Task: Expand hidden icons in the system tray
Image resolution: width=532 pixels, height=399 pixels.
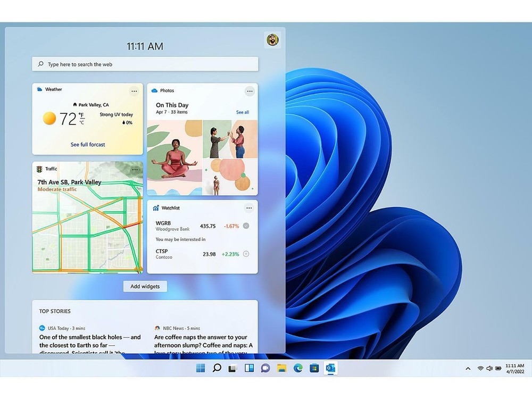Action: click(468, 368)
